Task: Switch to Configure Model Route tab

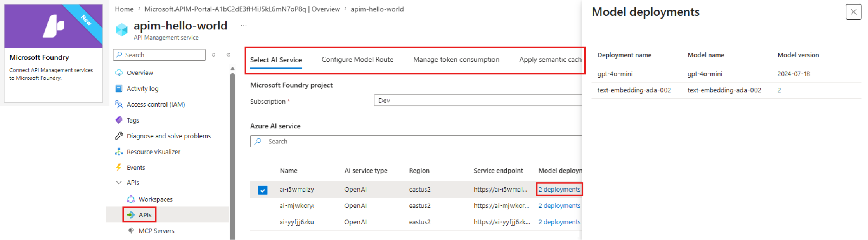Action: click(x=358, y=59)
